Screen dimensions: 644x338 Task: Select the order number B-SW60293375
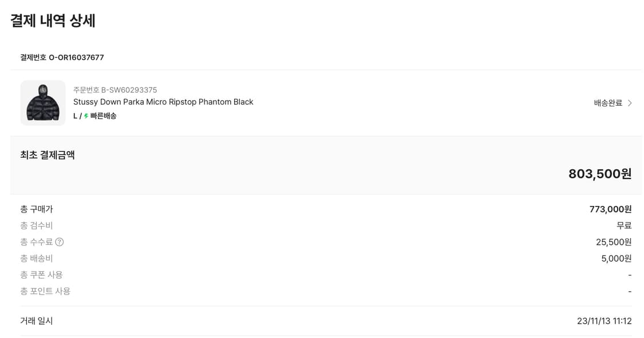pyautogui.click(x=129, y=90)
